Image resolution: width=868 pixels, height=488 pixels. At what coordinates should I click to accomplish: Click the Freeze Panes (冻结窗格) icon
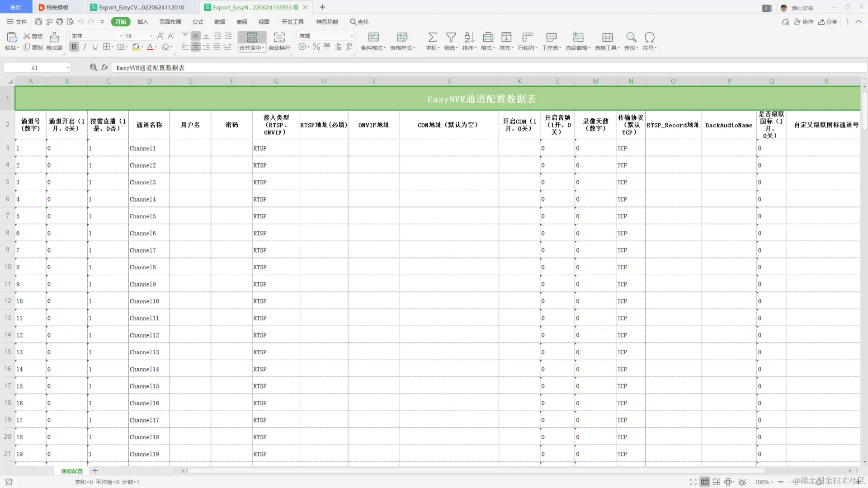pyautogui.click(x=578, y=37)
